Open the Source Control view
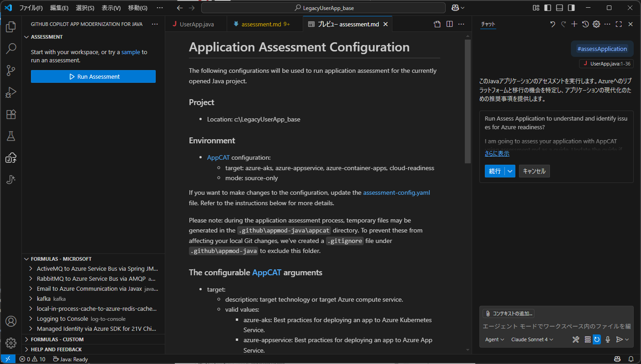 point(11,71)
